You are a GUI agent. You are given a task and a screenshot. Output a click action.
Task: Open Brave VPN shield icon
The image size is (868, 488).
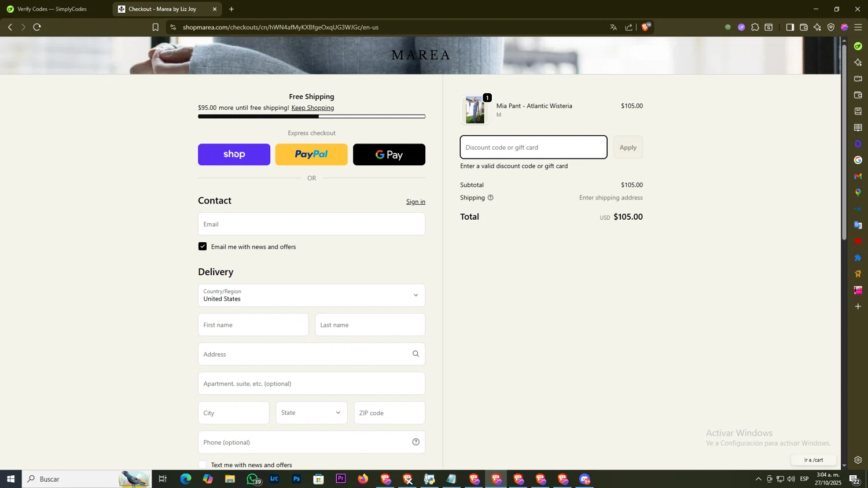tap(831, 27)
